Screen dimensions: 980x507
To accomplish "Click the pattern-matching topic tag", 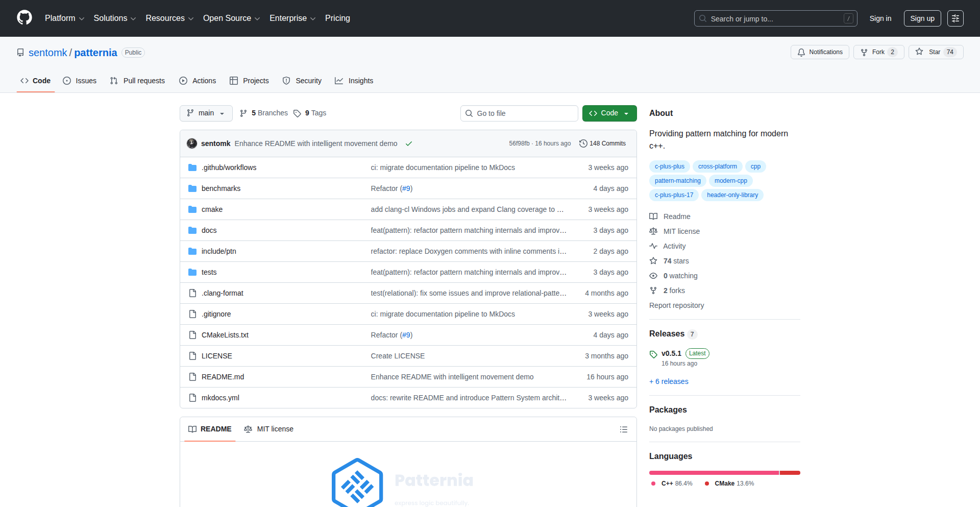I will (x=677, y=181).
